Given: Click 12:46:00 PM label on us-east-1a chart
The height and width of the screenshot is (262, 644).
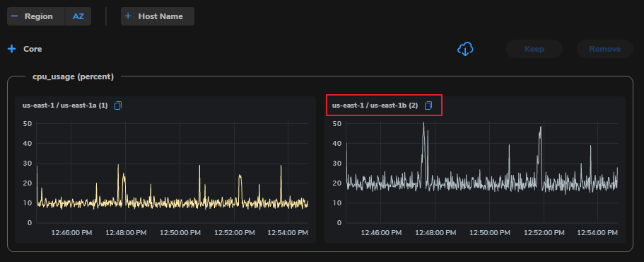Looking at the screenshot, I should point(72,233).
